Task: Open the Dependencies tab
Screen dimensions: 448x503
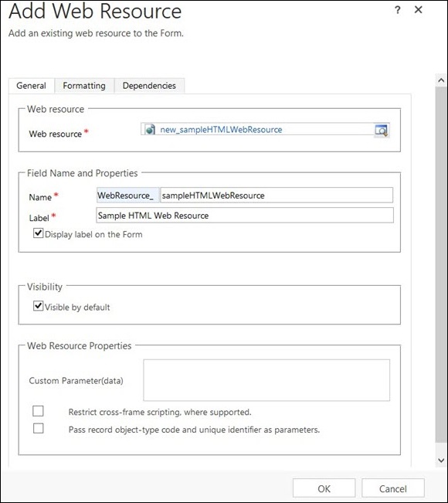Action: click(149, 86)
